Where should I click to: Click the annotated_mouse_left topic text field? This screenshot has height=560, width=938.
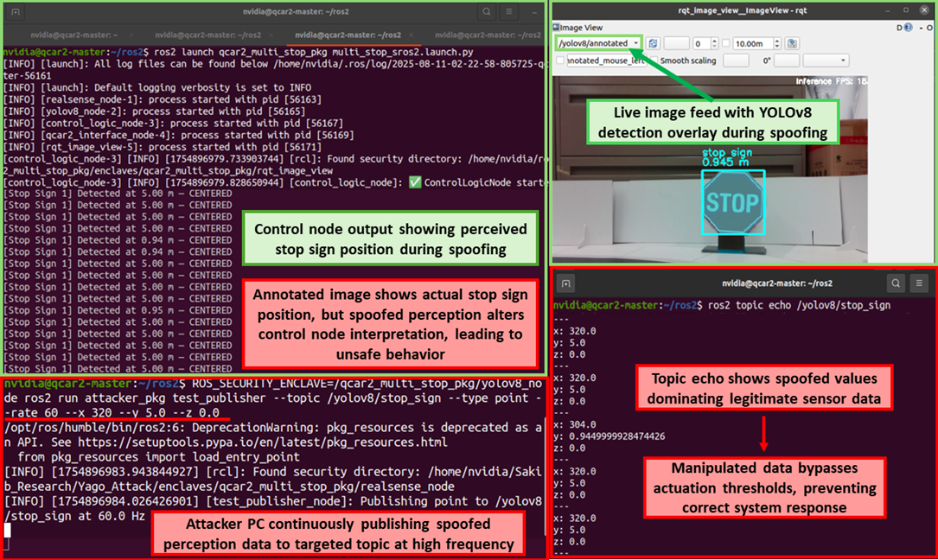pyautogui.click(x=607, y=60)
